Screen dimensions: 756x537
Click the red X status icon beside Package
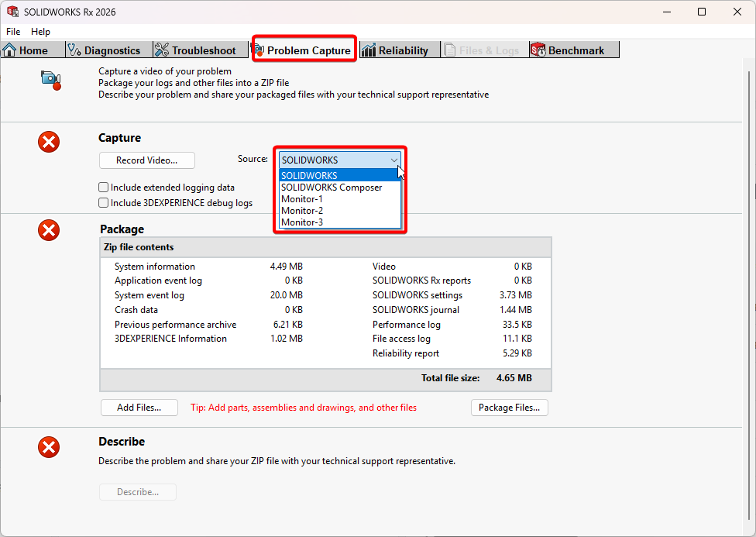point(49,230)
